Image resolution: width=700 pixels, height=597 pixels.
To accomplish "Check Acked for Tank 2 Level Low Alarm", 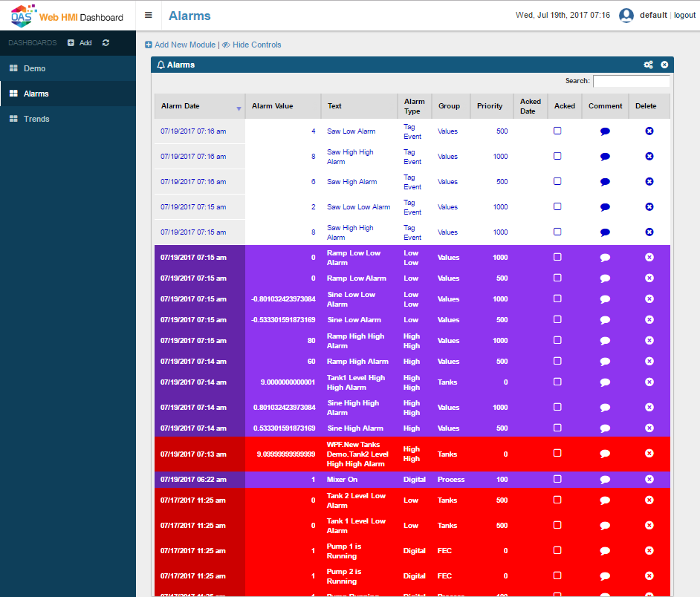I will (557, 500).
